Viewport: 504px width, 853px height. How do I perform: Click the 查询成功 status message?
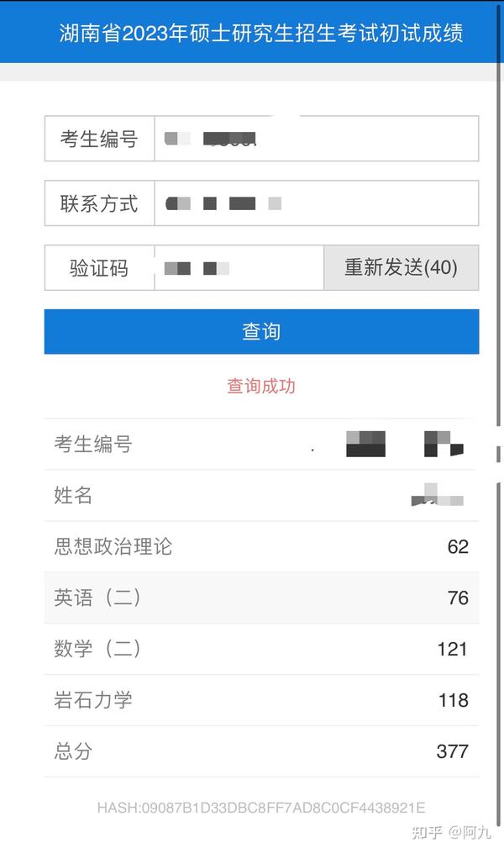pos(261,386)
